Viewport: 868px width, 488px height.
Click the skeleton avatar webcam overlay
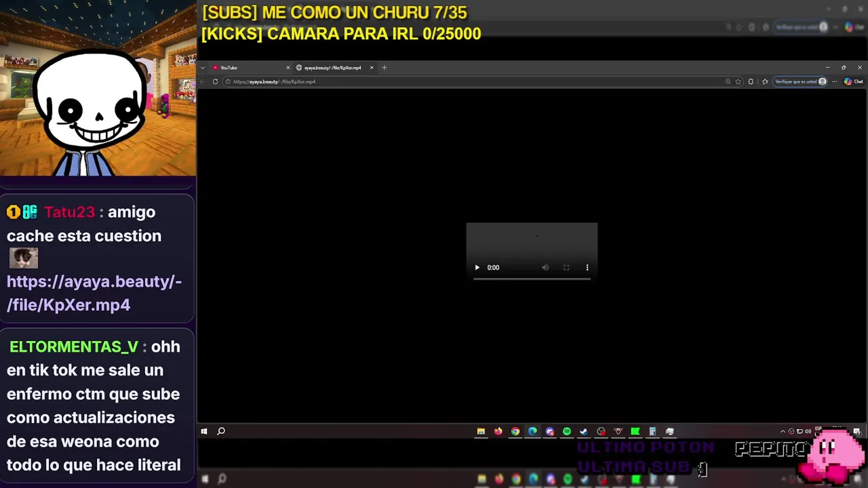92,112
